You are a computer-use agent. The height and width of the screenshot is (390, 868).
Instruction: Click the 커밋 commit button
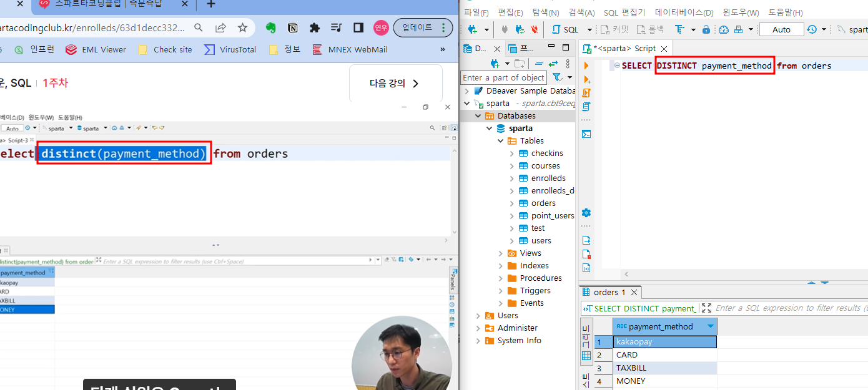[614, 29]
